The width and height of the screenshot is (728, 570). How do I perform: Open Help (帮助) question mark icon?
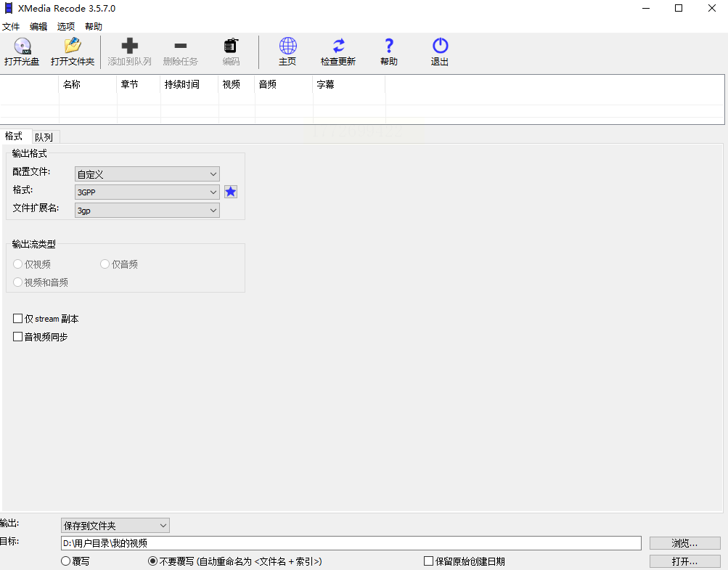point(389,47)
